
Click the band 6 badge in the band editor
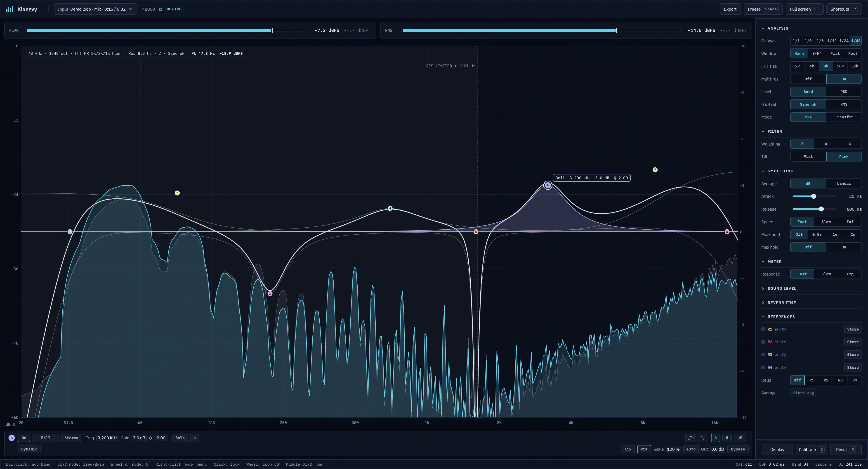coord(12,438)
